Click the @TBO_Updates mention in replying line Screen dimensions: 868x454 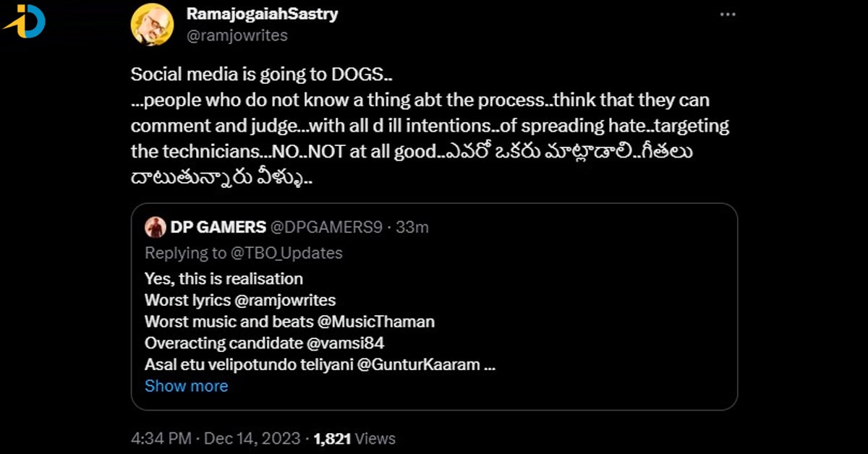[288, 252]
